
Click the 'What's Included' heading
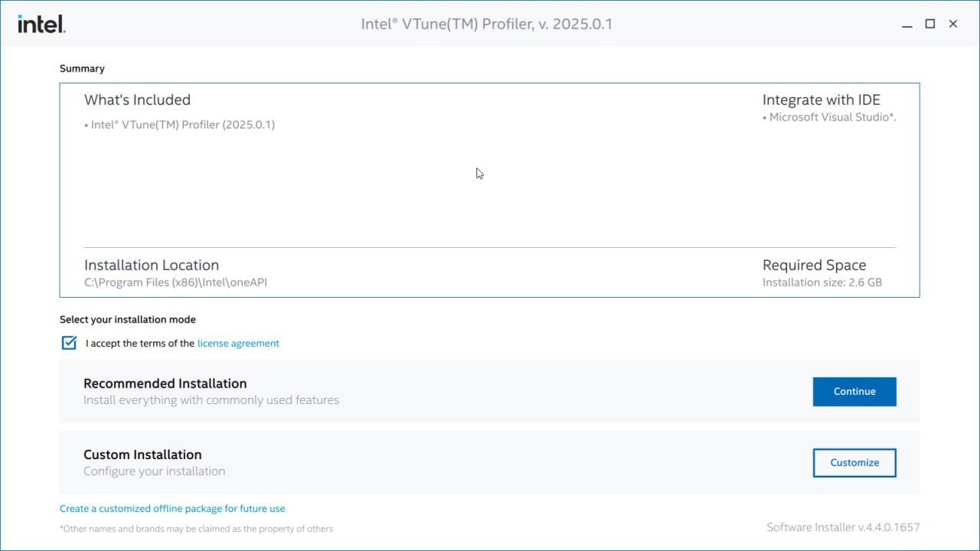pyautogui.click(x=137, y=99)
